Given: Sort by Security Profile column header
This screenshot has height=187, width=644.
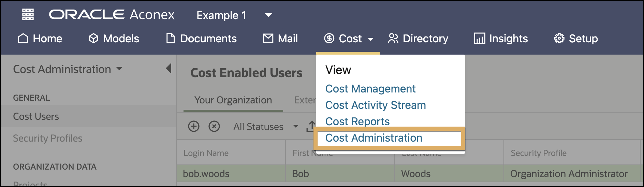Looking at the screenshot, I should [539, 153].
